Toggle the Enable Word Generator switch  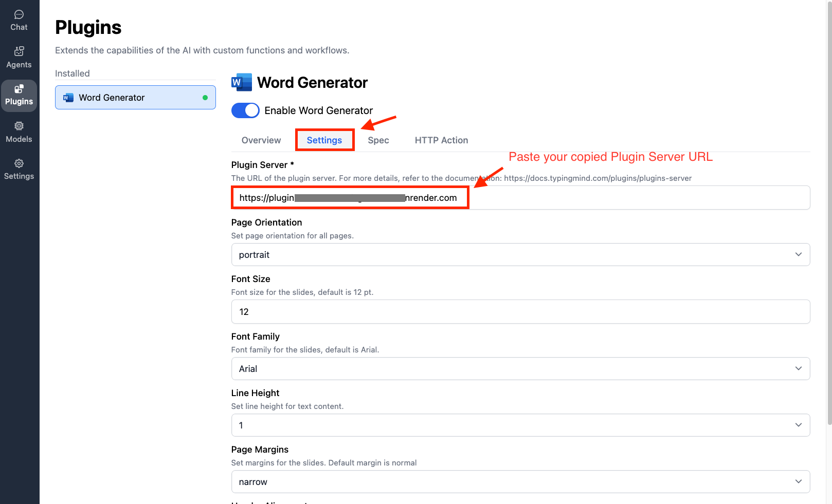click(x=245, y=110)
